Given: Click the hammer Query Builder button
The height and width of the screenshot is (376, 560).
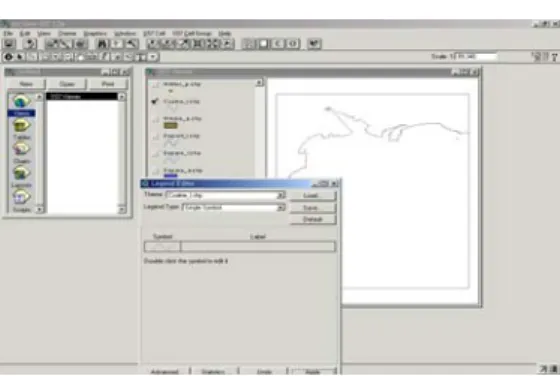Looking at the screenshot, I should (132, 44).
